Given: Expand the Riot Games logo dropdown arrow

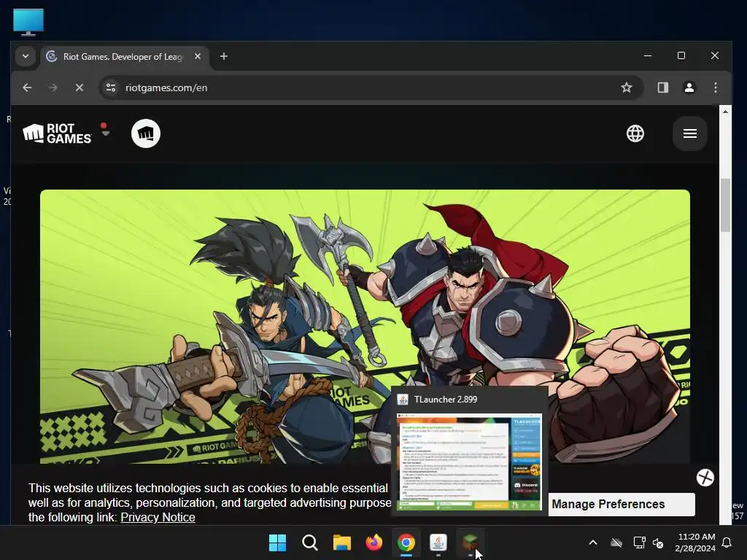Looking at the screenshot, I should [x=106, y=133].
